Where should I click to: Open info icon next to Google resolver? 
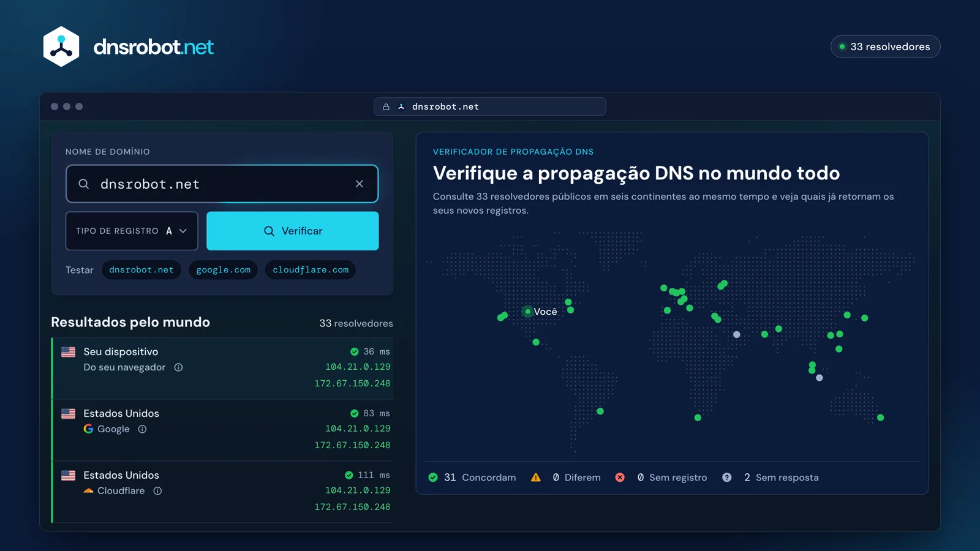[x=142, y=429]
